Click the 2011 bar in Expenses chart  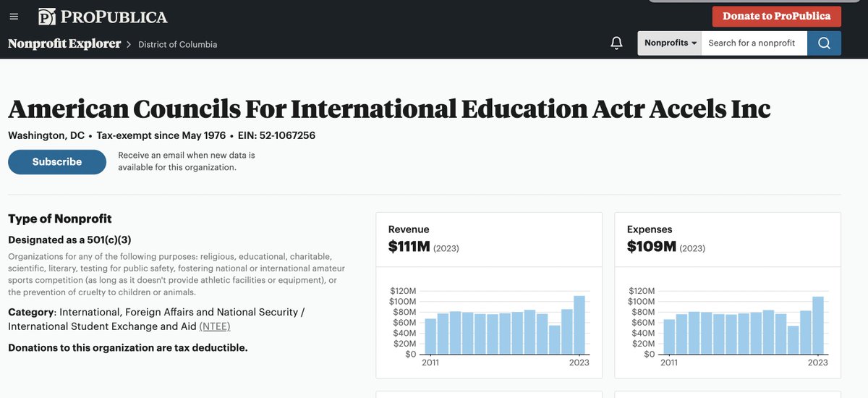click(x=669, y=337)
